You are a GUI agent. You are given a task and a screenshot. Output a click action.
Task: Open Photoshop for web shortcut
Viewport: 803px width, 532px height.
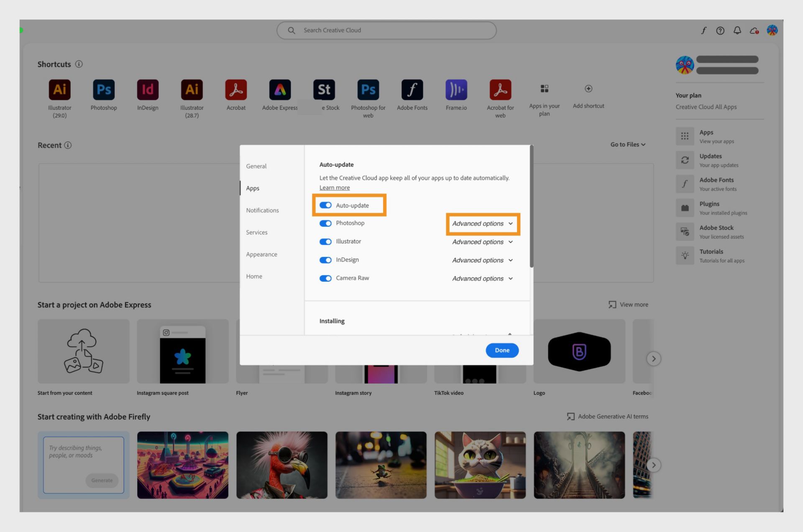point(368,89)
